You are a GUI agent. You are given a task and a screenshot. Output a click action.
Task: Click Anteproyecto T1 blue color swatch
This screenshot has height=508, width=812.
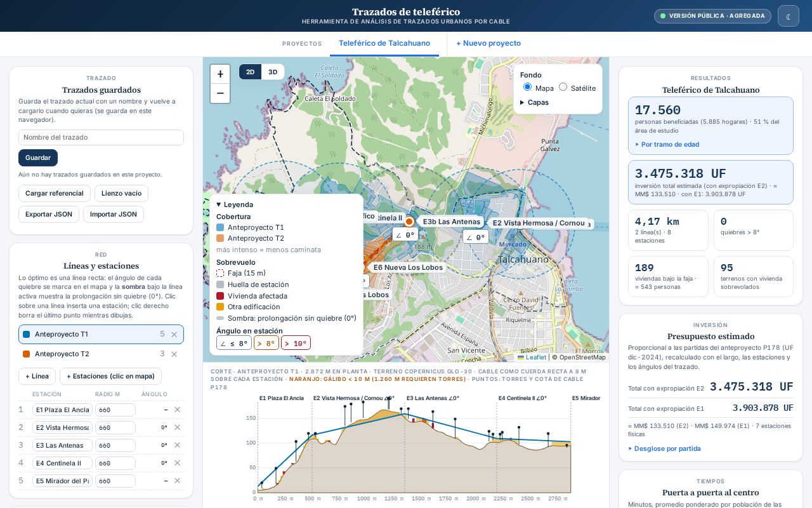(x=26, y=334)
